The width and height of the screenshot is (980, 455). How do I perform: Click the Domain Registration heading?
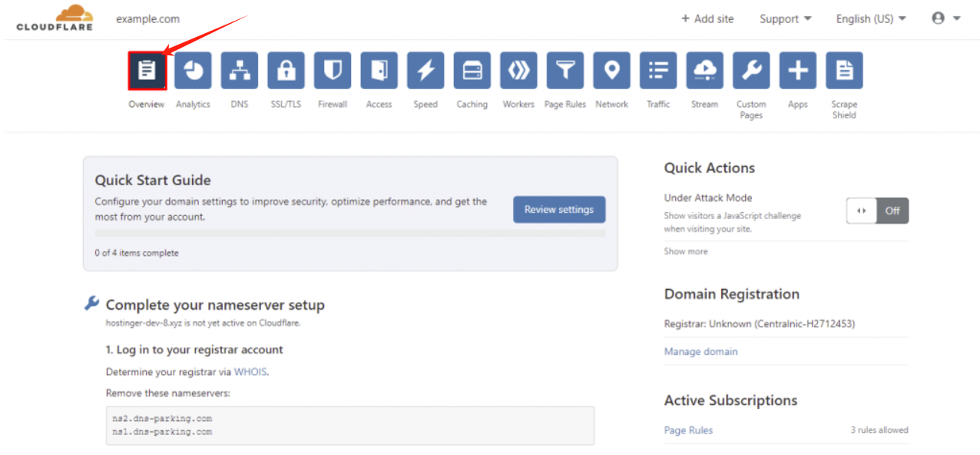tap(732, 294)
